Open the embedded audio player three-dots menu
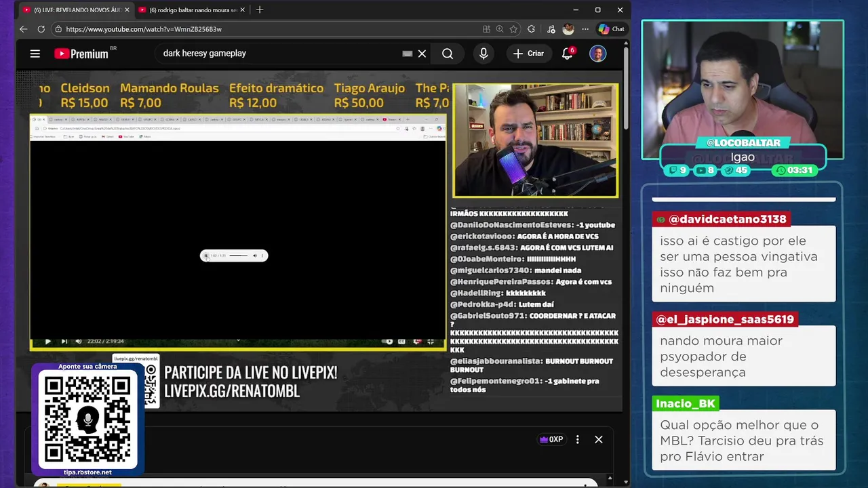Image resolution: width=868 pixels, height=488 pixels. [262, 256]
